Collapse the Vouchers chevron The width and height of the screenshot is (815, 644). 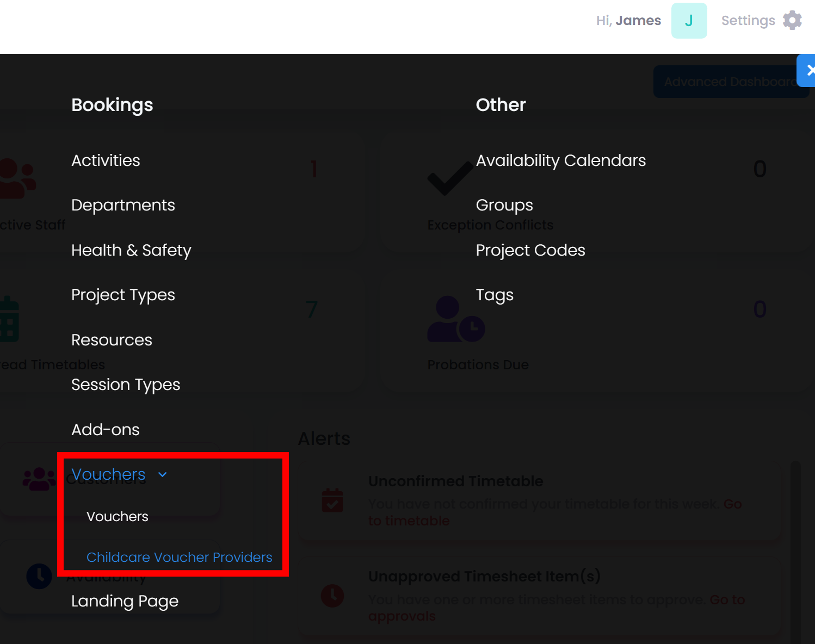(163, 475)
